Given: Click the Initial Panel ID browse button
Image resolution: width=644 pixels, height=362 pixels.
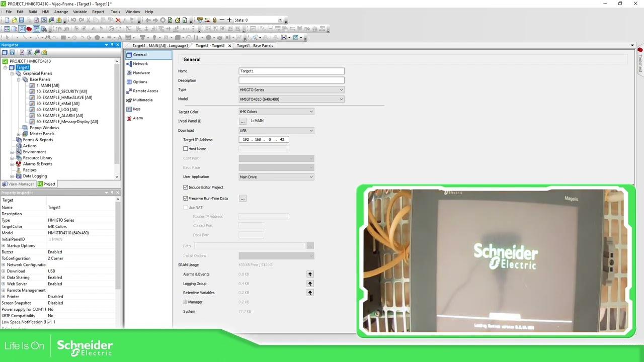Looking at the screenshot, I should coord(243,121).
